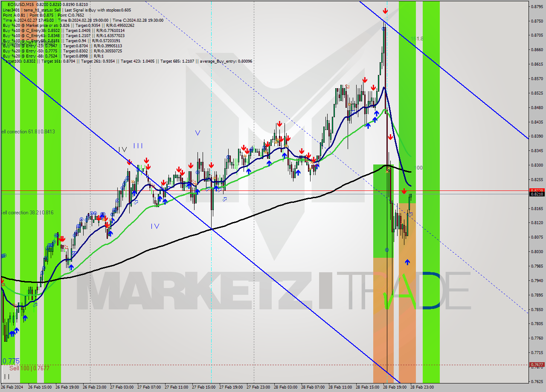
Task: Select the '27 Feb 19:00' time label
Action: click(x=231, y=387)
